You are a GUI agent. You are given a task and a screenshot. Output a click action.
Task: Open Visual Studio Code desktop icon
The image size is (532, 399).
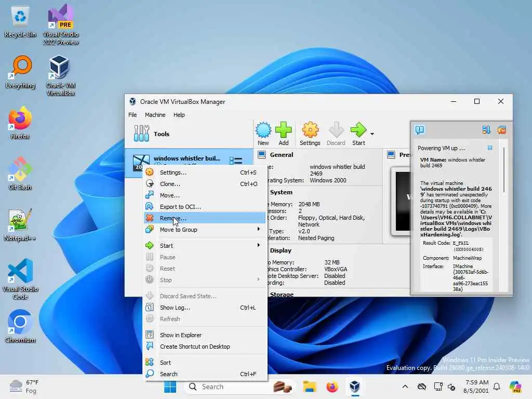(x=20, y=279)
